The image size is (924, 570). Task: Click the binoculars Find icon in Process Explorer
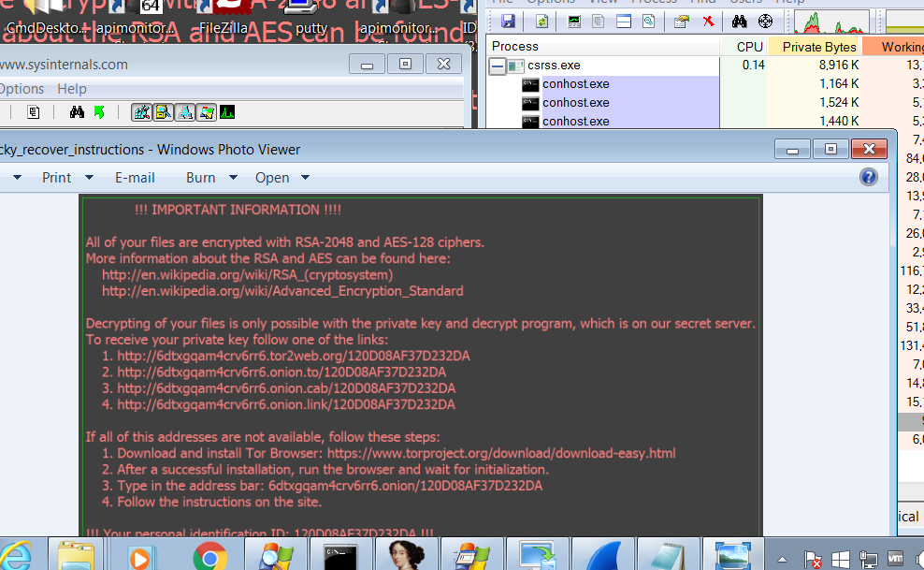[740, 21]
